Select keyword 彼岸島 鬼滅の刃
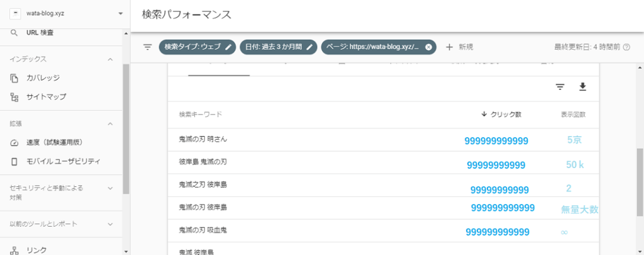 203,162
